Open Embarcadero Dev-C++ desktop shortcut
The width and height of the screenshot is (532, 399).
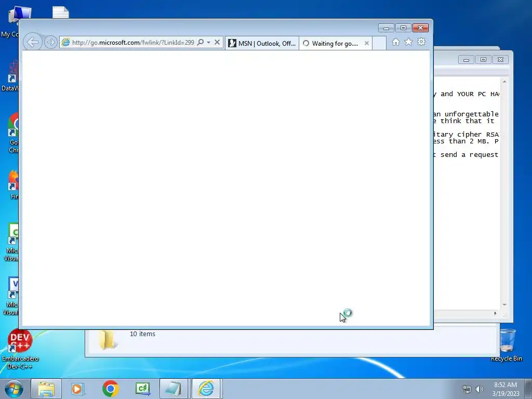(x=20, y=349)
